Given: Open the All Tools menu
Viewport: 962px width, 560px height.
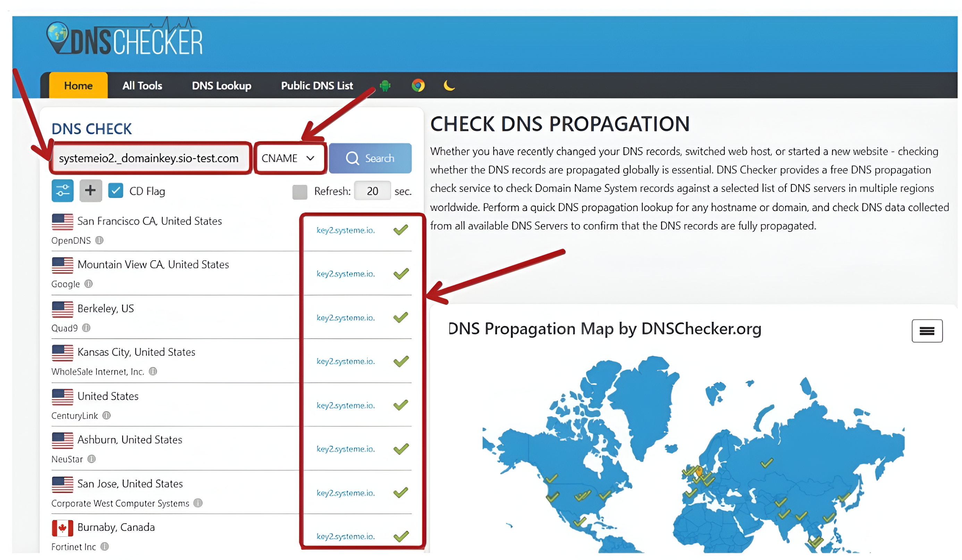Looking at the screenshot, I should coord(142,85).
